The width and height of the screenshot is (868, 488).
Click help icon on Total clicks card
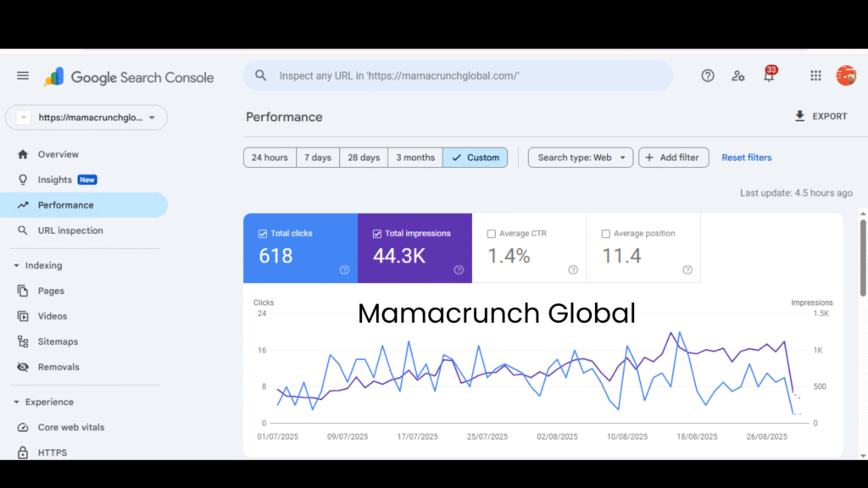(344, 270)
